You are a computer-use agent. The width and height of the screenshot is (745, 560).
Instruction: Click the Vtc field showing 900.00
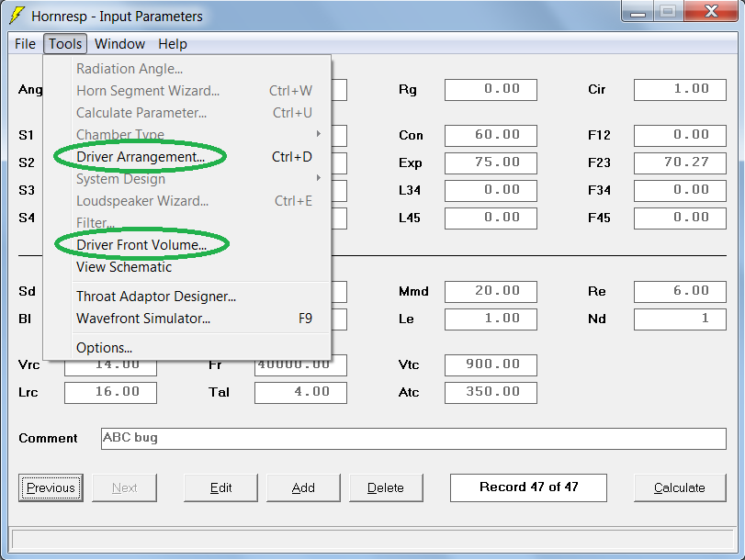(491, 365)
